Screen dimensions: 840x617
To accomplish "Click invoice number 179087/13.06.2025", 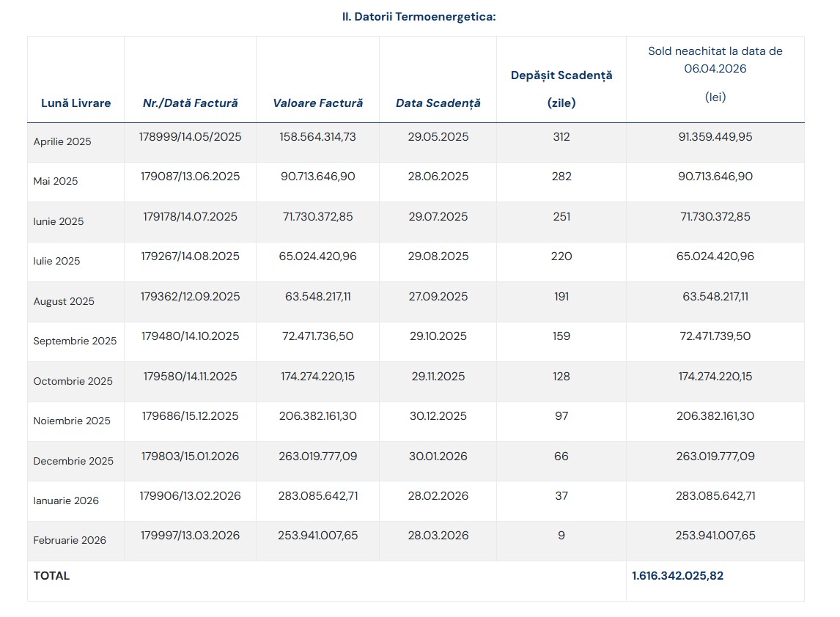I will click(190, 177).
